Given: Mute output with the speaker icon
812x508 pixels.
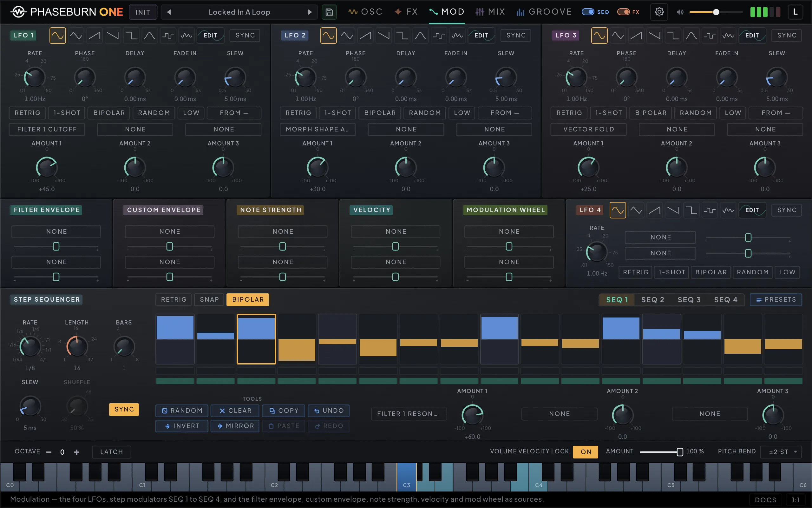Looking at the screenshot, I should coord(680,12).
